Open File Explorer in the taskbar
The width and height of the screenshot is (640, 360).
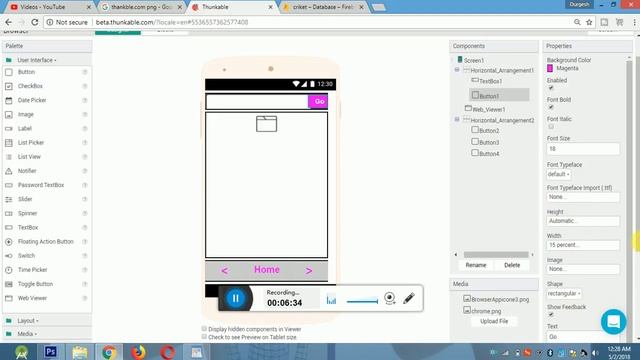click(x=80, y=351)
